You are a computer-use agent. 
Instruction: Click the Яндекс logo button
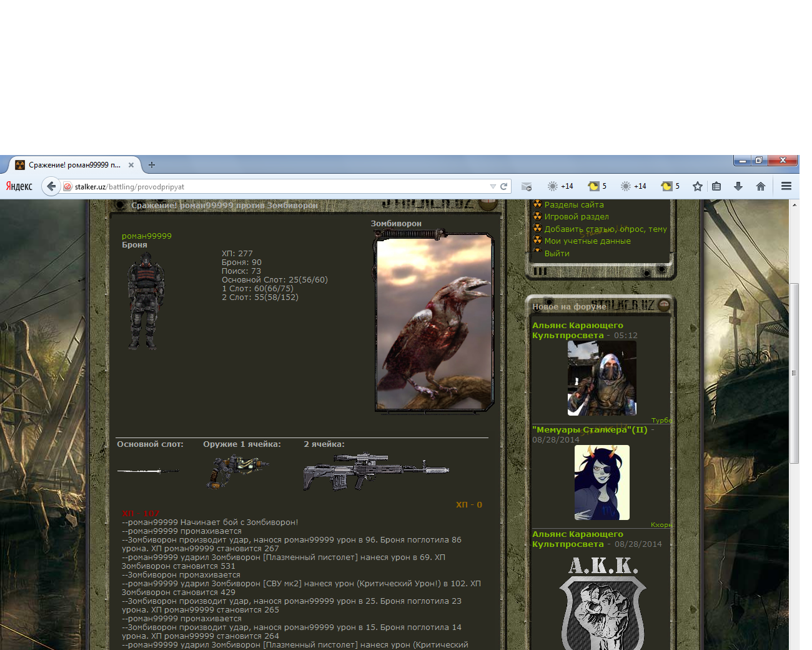[19, 186]
